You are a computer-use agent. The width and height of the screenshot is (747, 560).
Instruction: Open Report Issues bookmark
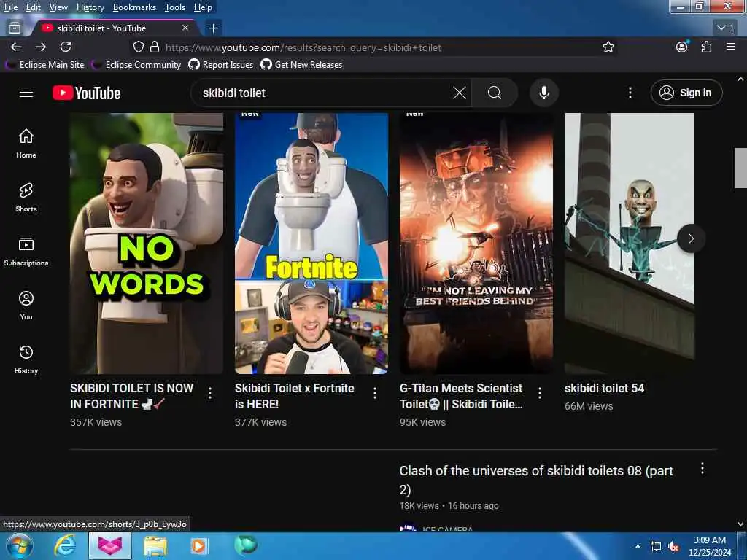click(x=221, y=64)
